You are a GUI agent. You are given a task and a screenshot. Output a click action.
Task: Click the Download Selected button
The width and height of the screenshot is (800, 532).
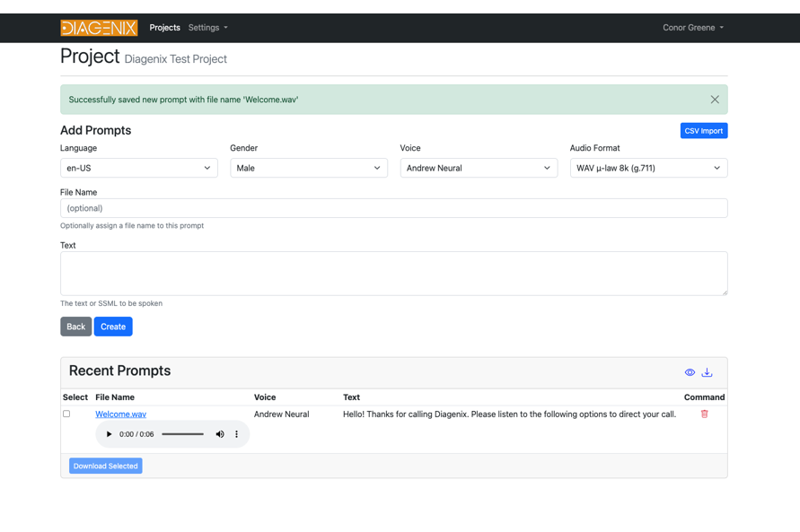[106, 466]
